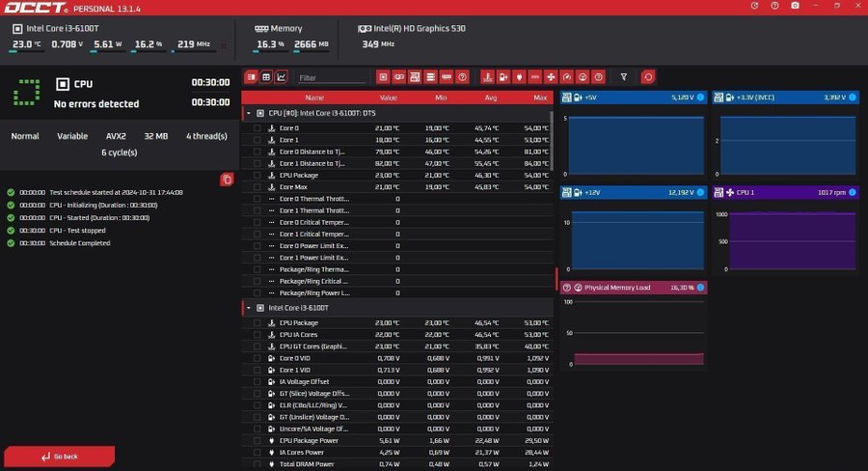Screen dimensions: 868x471
Task: Click the 'CPU - Test stopped' log entry
Action: click(77, 230)
